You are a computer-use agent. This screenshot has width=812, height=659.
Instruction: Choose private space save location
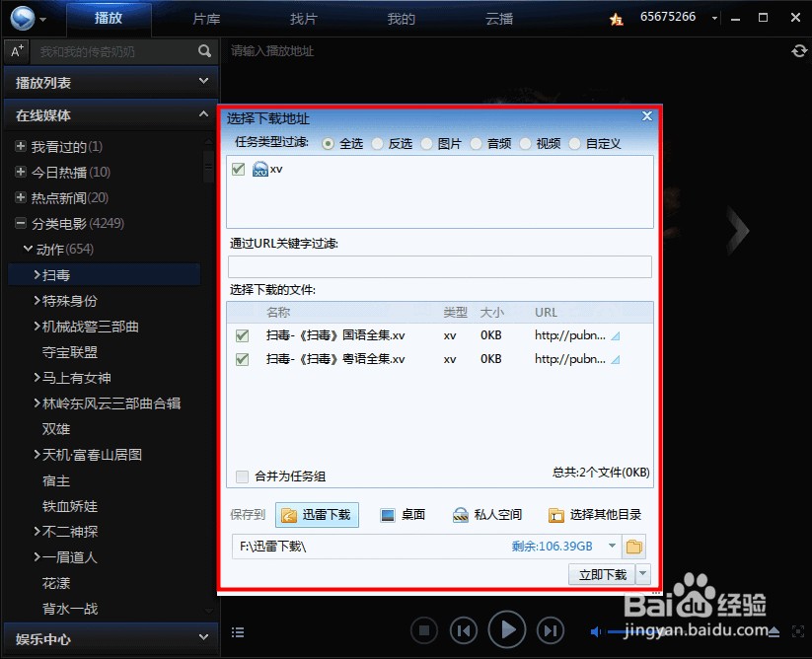486,515
